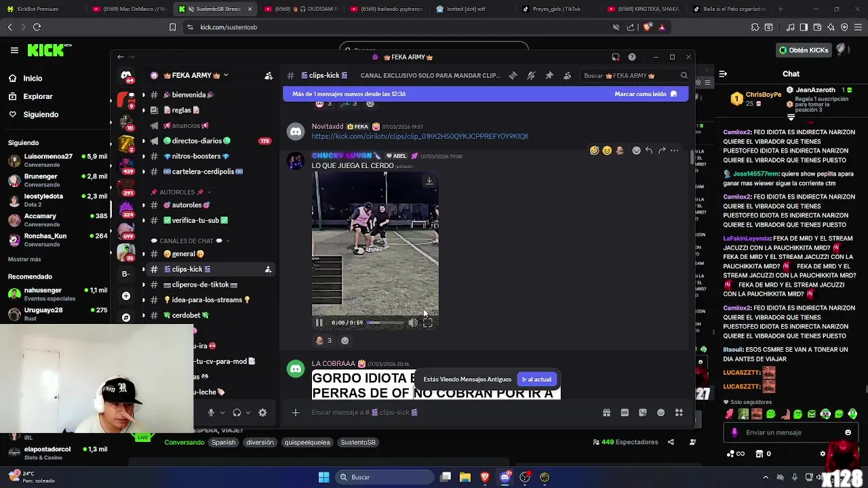Open nitros-boosters channel
The width and height of the screenshot is (868, 488).
click(x=210, y=156)
